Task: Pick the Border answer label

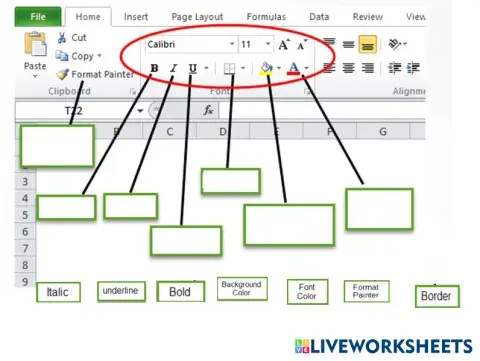Action: [x=437, y=296]
